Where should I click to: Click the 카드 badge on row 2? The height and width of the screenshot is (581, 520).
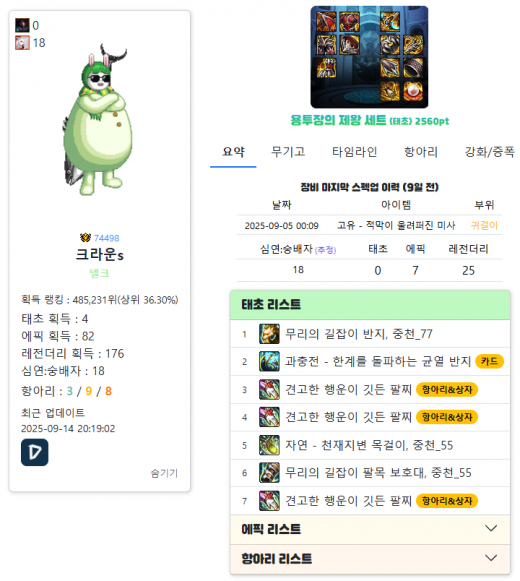489,361
